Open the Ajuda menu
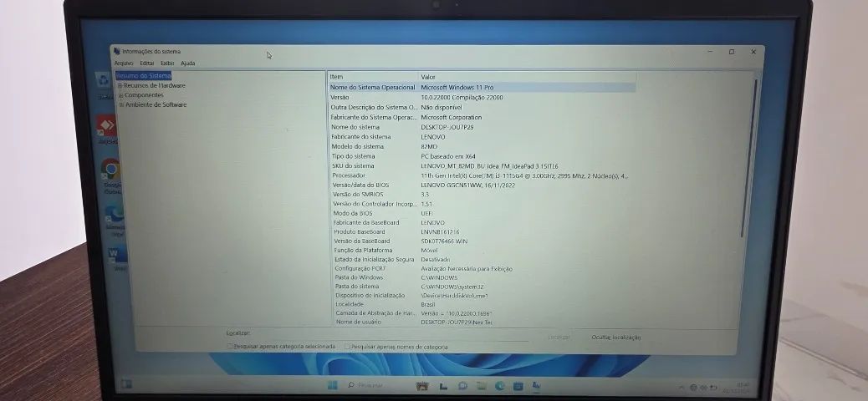868x401 pixels. pos(187,63)
